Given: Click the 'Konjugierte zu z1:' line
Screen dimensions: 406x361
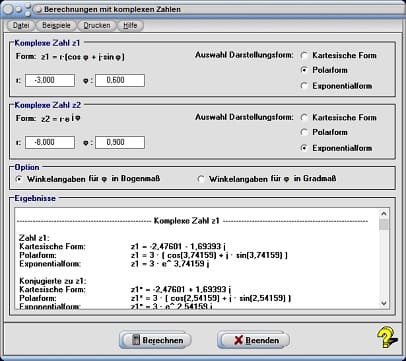Looking at the screenshot, I should (x=53, y=281).
